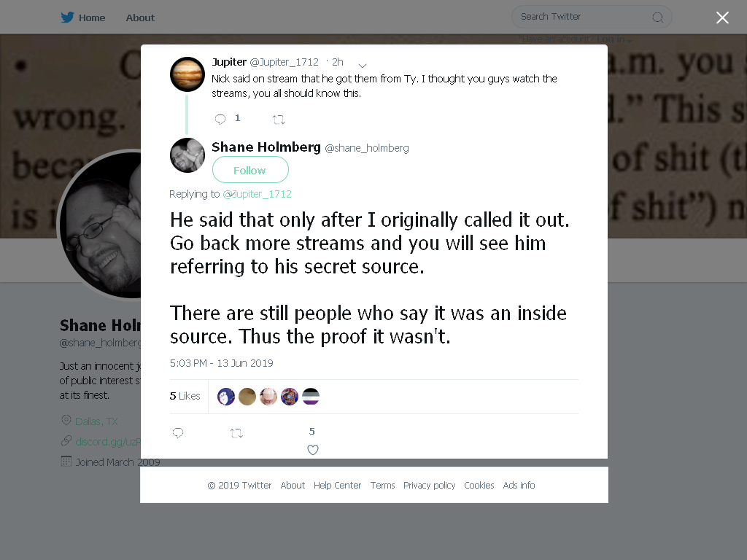Toggle the Follow button for Shane Holmberg

point(250,170)
